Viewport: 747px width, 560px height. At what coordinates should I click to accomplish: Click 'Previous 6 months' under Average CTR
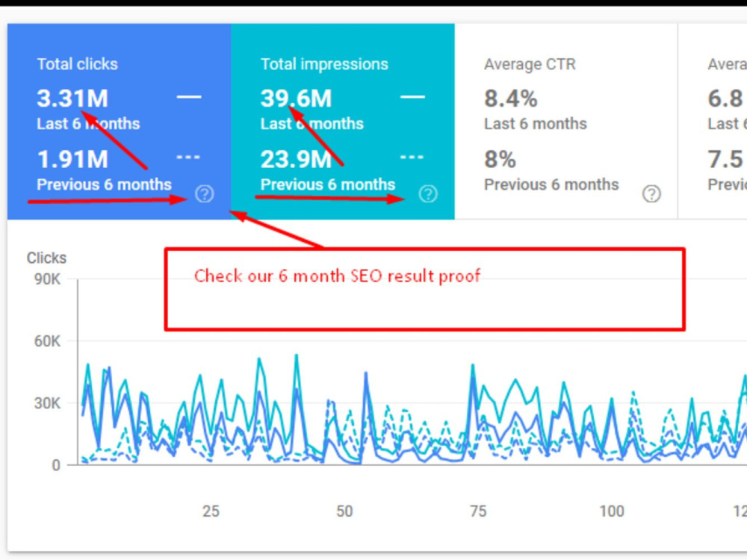[x=551, y=184]
